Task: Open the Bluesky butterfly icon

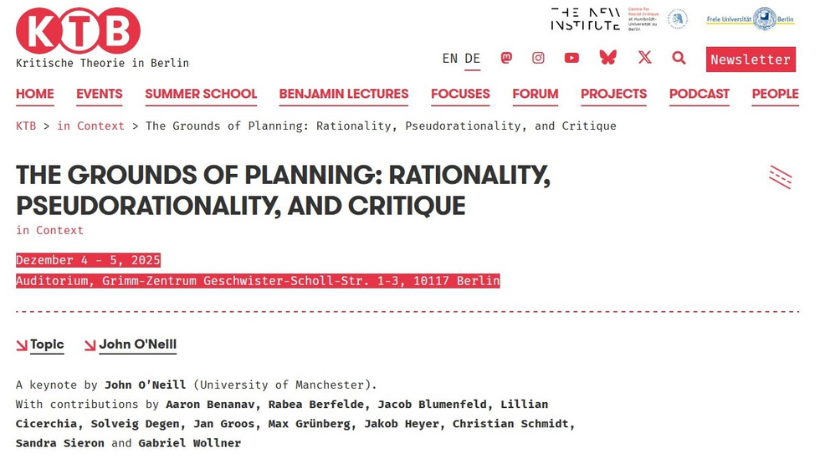Action: coord(608,57)
